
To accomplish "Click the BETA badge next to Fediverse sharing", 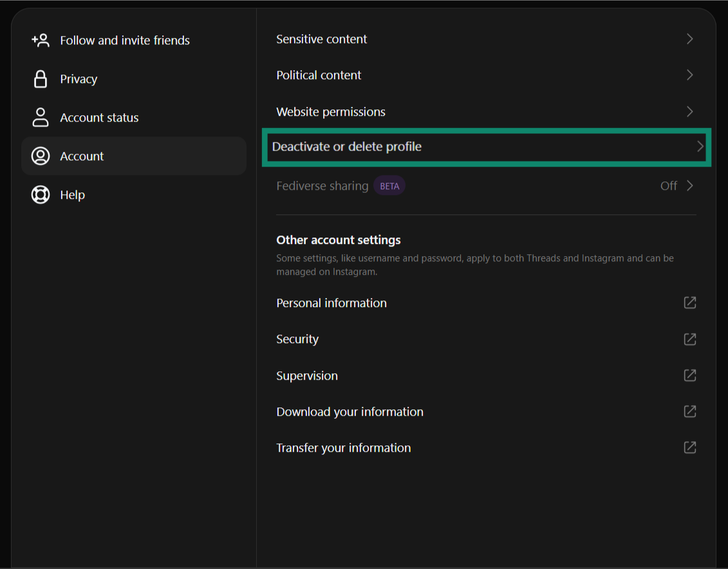I will click(x=389, y=185).
